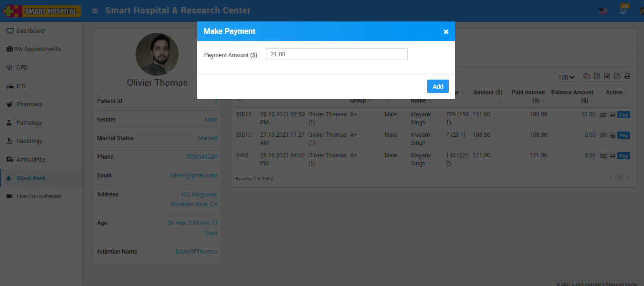Viewport: 644px width, 286px height.
Task: Export table as CSV file icon
Action: (x=607, y=76)
